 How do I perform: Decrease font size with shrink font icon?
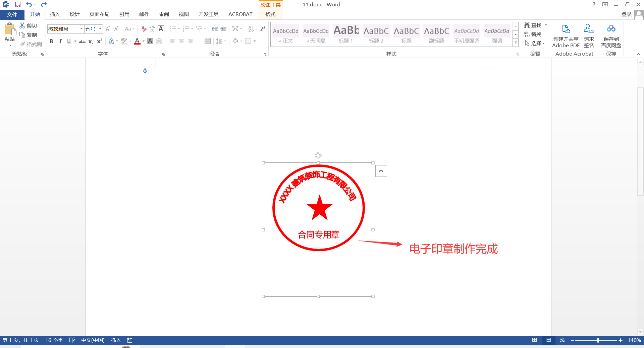coord(116,29)
